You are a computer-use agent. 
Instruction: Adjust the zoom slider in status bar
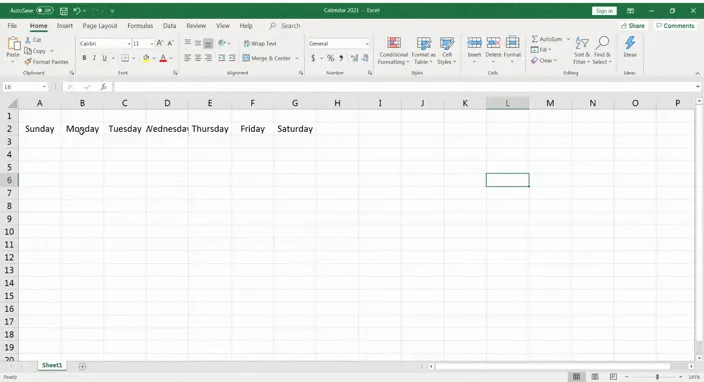[657, 377]
